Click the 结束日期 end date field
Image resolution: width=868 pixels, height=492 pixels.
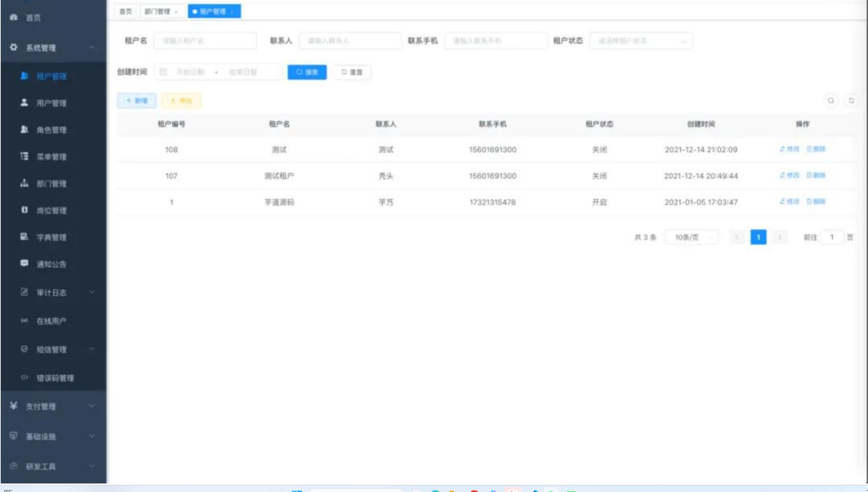point(243,72)
